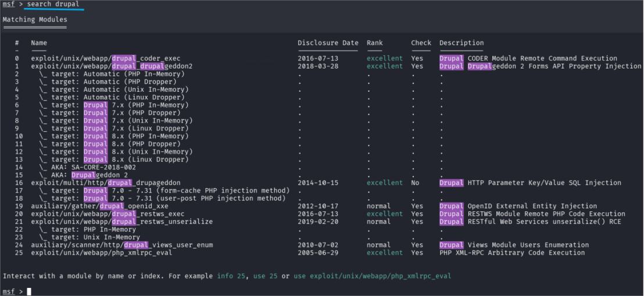Click 'use exploit/unix/webapp/php_xmlrpc_eval' example command
This screenshot has height=296, width=644.
point(372,276)
